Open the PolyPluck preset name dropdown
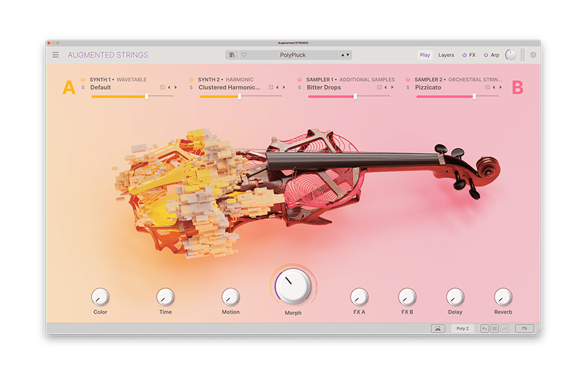The image size is (588, 378). coord(293,55)
